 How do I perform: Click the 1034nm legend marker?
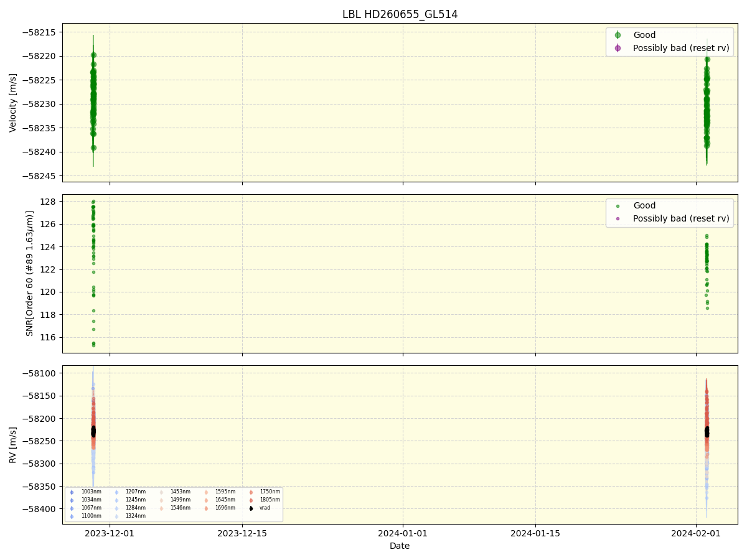click(72, 500)
